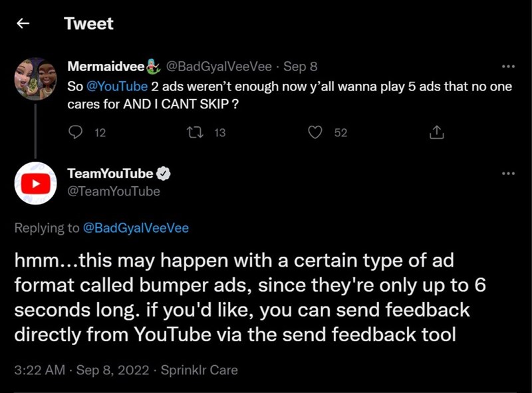Image resolution: width=532 pixels, height=393 pixels.
Task: Click TeamYouTube's verified badge
Action: tap(162, 173)
